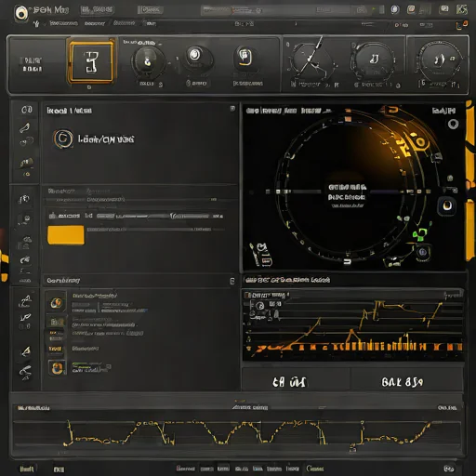The image size is (476, 476).
Task: Click the solid yellow rectangular button
Action: pyautogui.click(x=66, y=234)
